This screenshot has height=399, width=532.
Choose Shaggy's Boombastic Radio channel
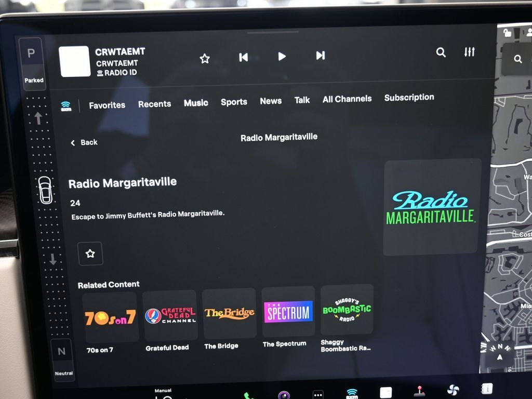point(347,310)
